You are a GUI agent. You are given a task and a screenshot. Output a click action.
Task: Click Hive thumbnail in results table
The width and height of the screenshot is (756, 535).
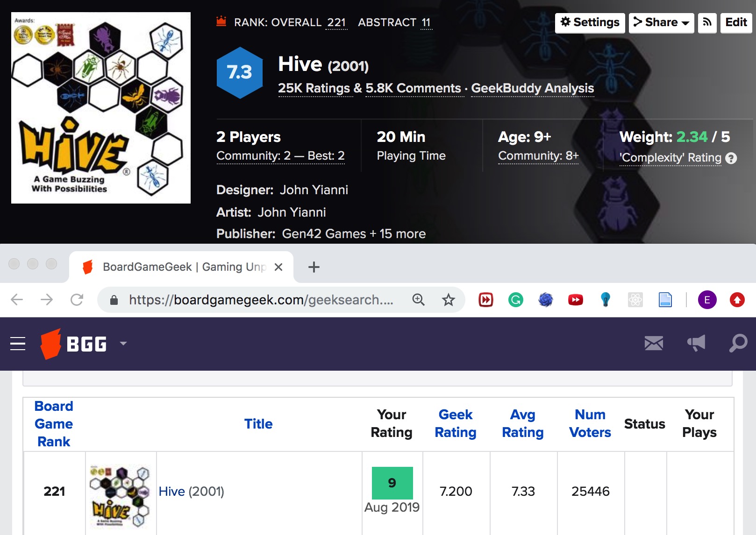coord(120,496)
